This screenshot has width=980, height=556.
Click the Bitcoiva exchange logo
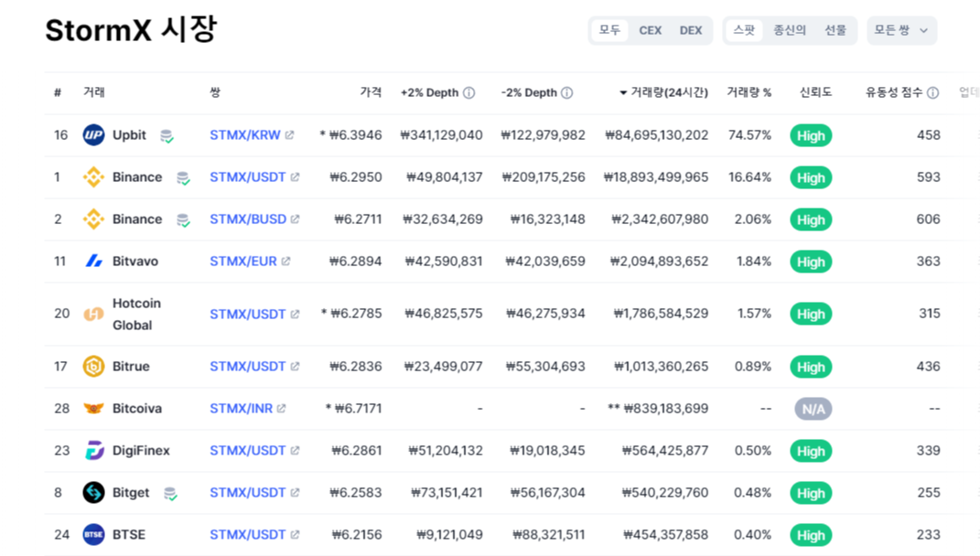(93, 409)
